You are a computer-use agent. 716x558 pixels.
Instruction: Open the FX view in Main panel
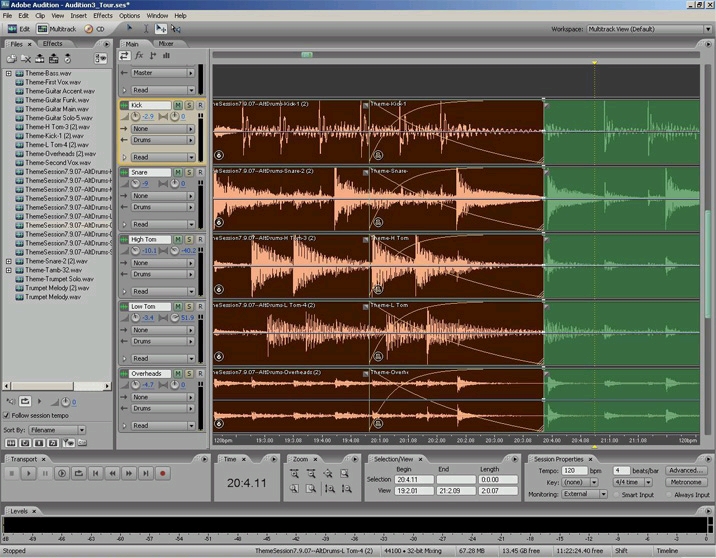pyautogui.click(x=139, y=55)
